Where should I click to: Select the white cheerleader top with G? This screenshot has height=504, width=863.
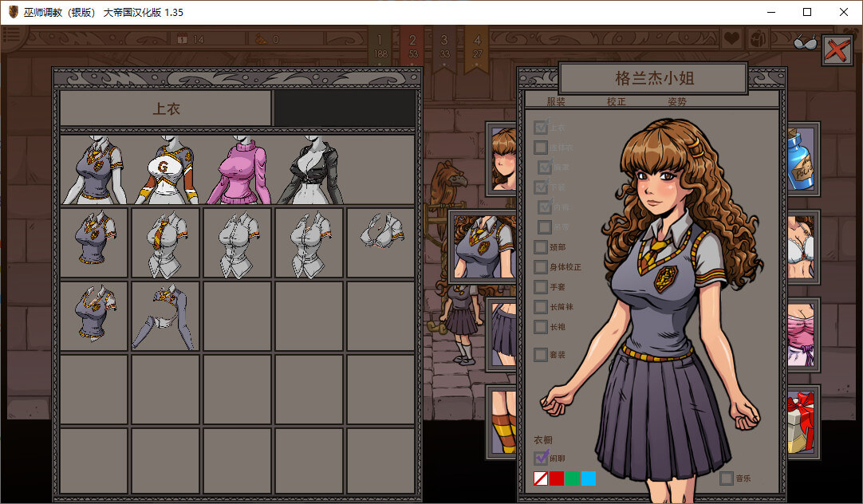(x=167, y=169)
